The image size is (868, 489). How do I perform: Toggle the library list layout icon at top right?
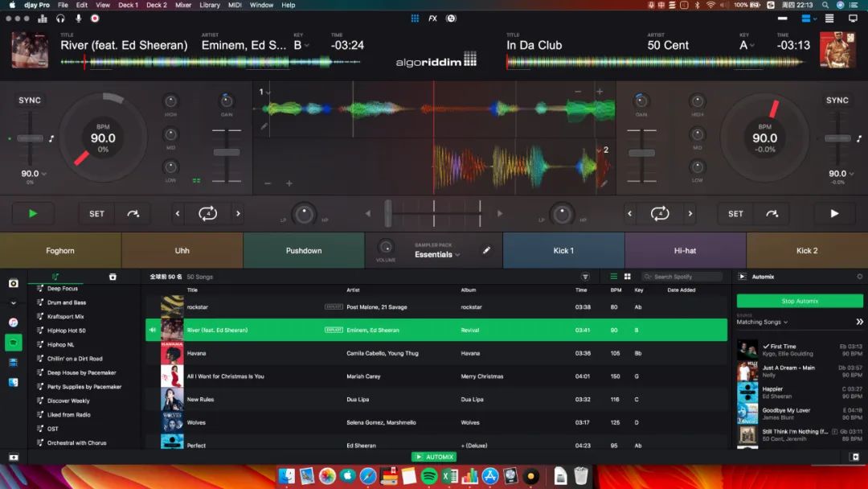[829, 18]
